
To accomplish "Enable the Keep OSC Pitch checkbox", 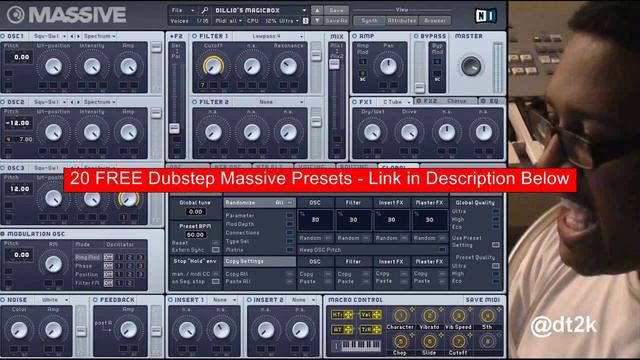I will pos(442,250).
